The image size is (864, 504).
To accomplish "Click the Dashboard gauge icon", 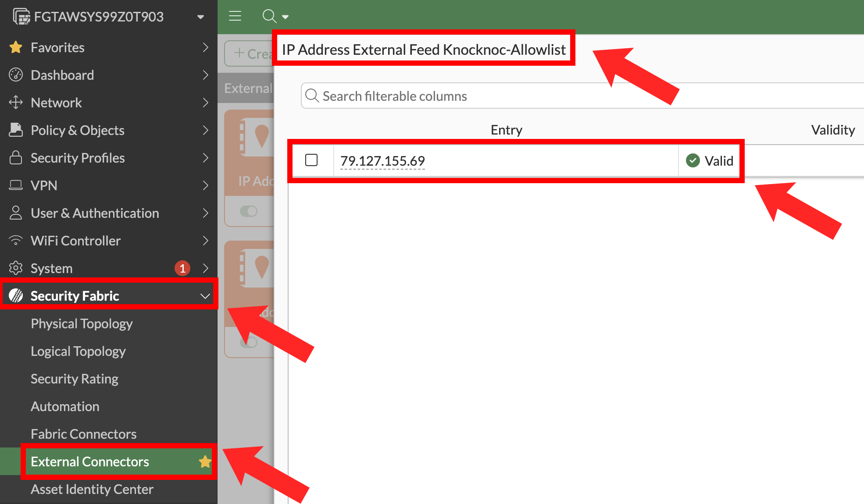I will (16, 75).
